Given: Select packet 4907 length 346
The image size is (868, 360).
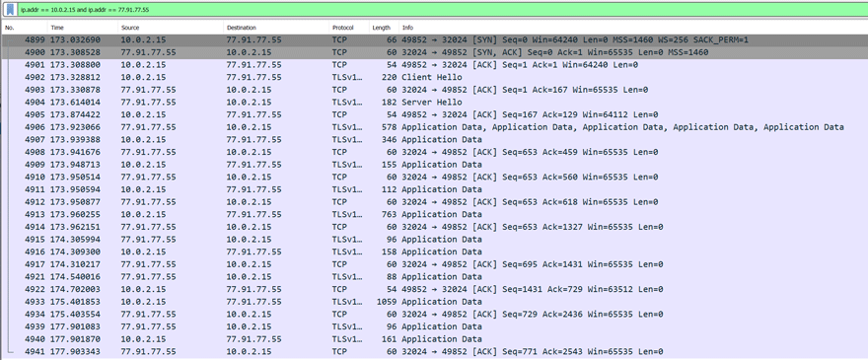Looking at the screenshot, I should 434,140.
